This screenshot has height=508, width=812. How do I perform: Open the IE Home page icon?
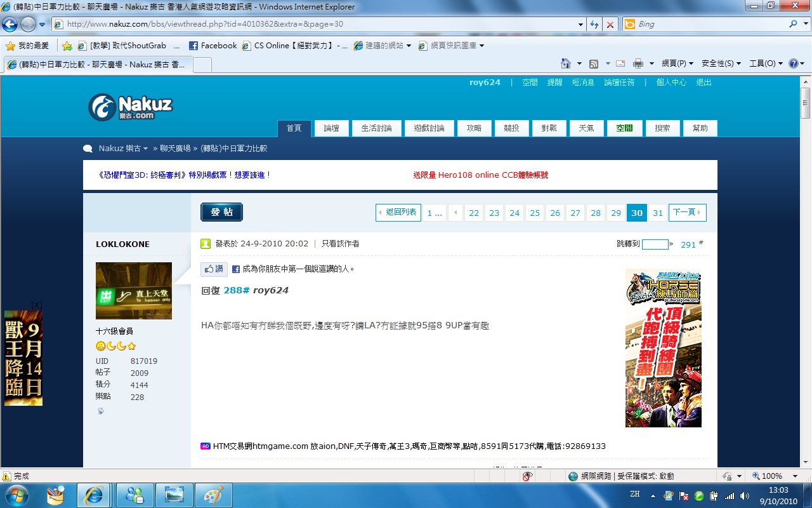click(x=566, y=63)
